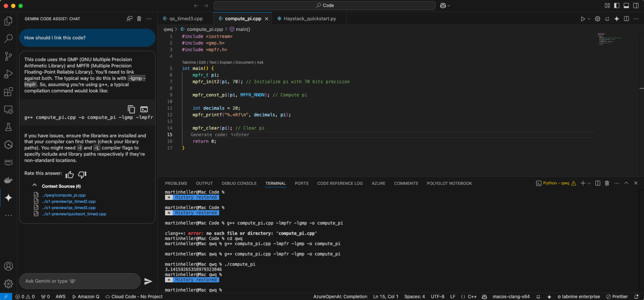Collapse the Context Sources section

[35, 186]
